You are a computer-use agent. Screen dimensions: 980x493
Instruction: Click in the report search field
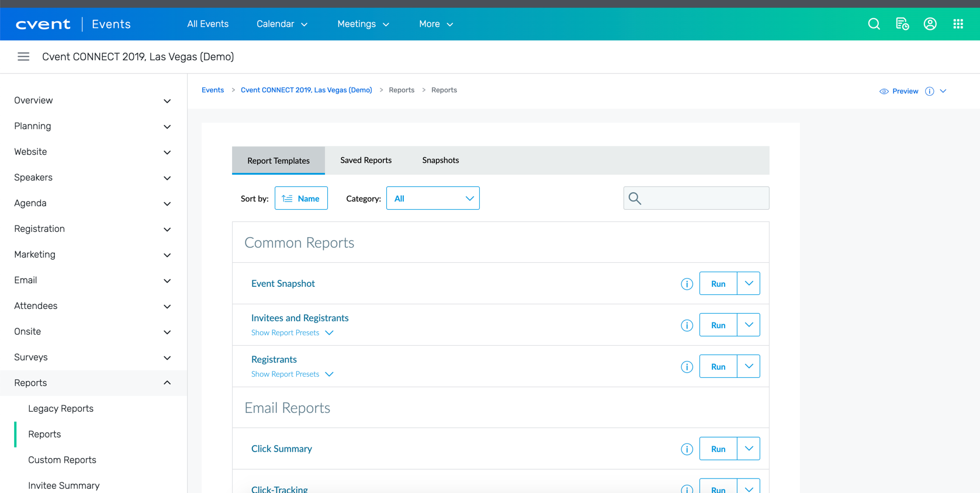[696, 199]
